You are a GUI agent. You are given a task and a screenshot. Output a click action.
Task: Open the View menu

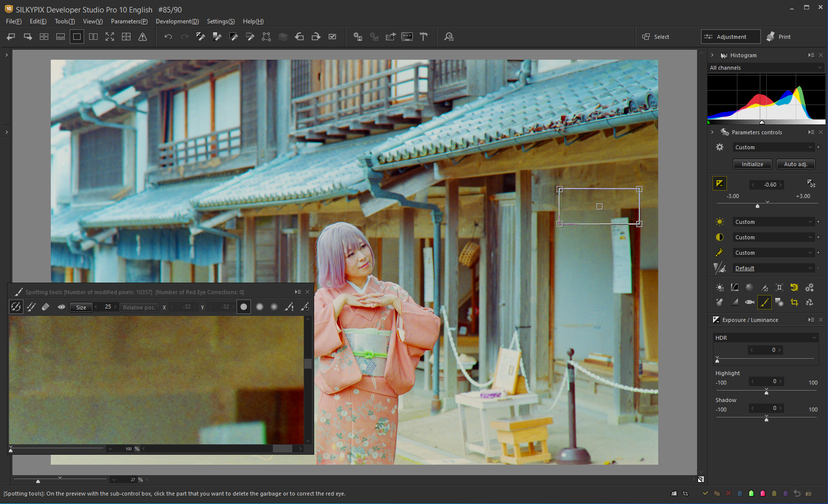(x=93, y=21)
